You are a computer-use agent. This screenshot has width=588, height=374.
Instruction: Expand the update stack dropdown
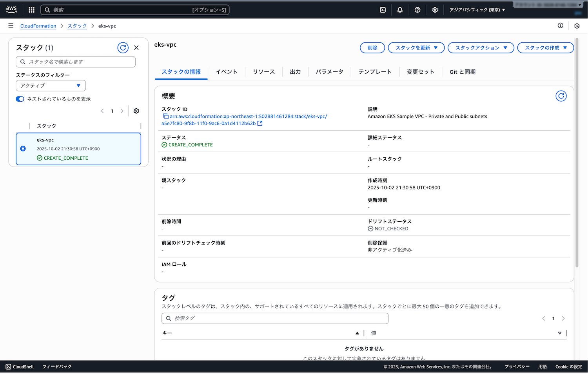(x=416, y=48)
